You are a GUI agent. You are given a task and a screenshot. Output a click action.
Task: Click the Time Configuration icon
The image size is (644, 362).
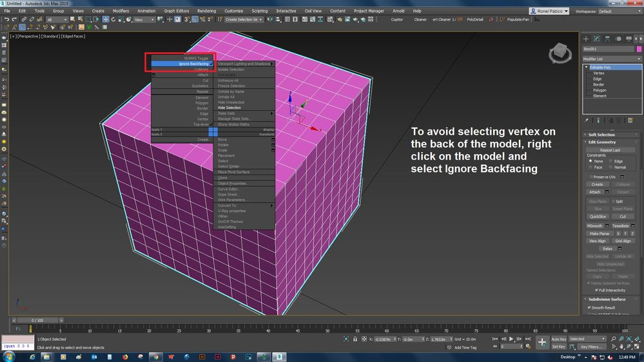click(x=528, y=347)
